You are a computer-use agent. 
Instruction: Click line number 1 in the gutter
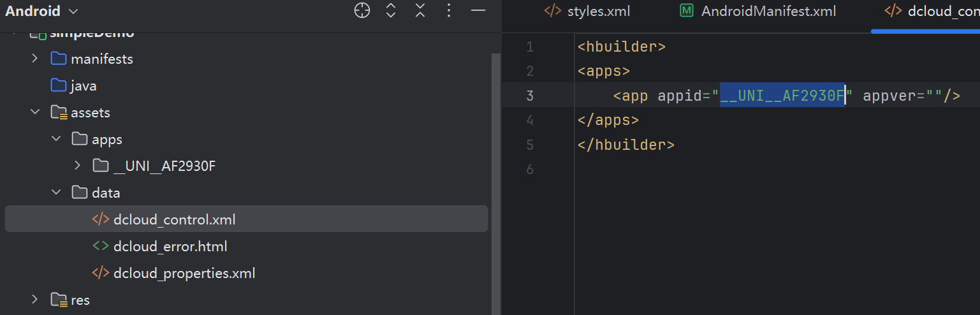[x=530, y=47]
